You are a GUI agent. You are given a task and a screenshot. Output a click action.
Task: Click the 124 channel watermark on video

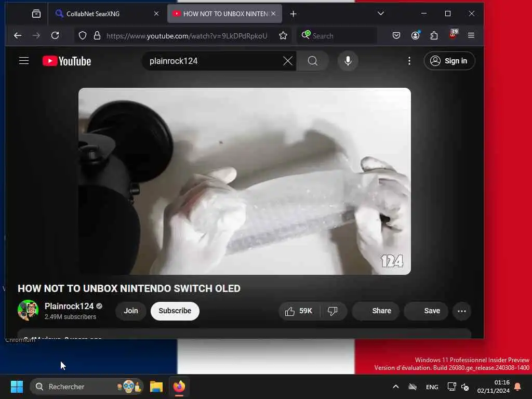coord(392,261)
